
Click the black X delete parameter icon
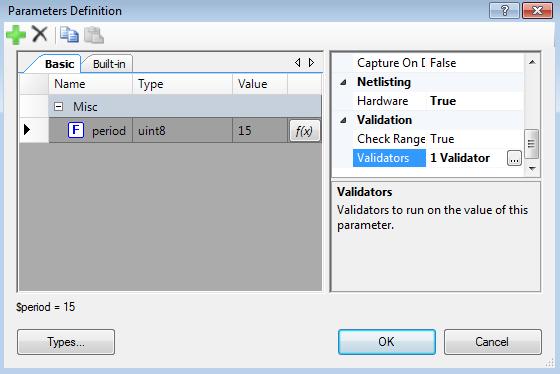(x=40, y=34)
